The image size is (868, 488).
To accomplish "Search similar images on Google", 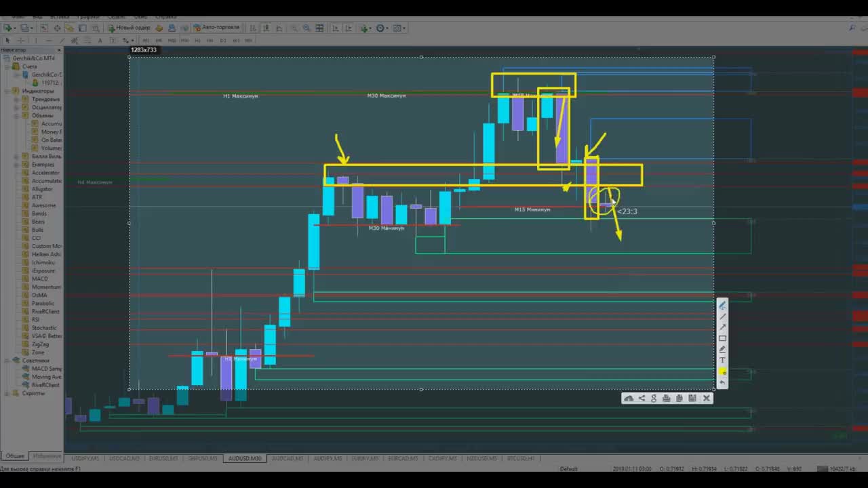I will (x=654, y=399).
